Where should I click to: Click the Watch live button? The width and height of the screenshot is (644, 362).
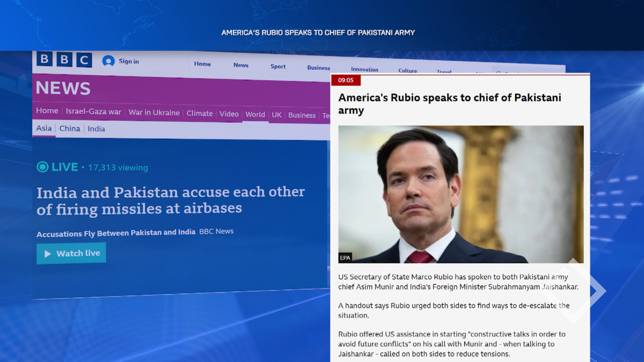tap(71, 253)
